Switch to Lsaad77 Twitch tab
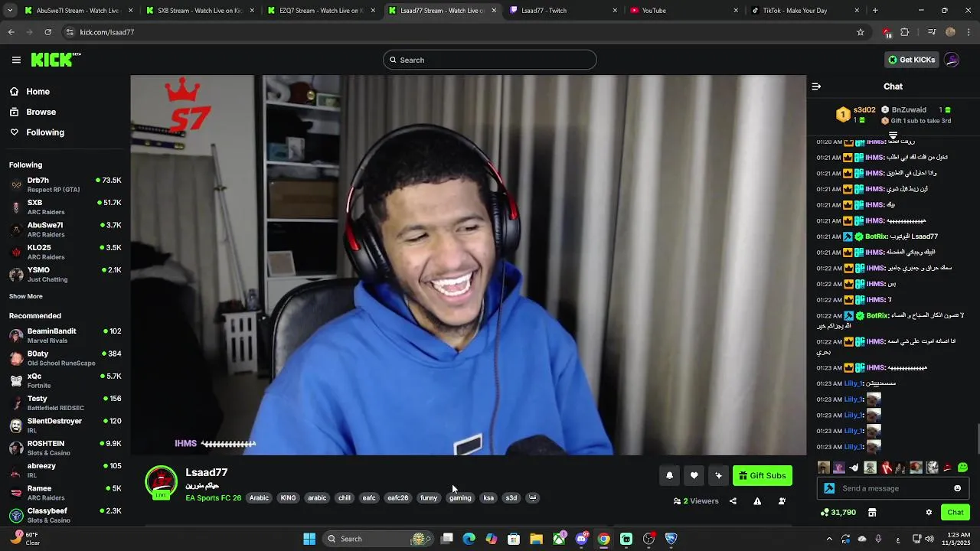 point(563,11)
